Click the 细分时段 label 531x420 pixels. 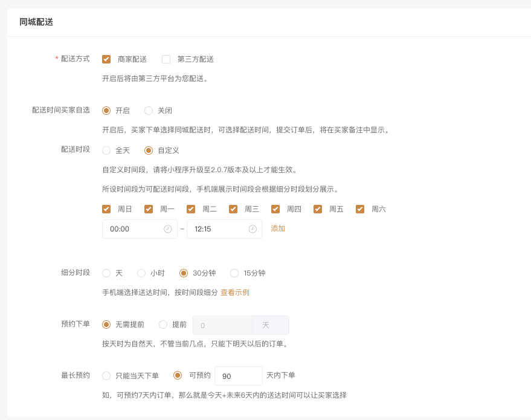click(76, 273)
